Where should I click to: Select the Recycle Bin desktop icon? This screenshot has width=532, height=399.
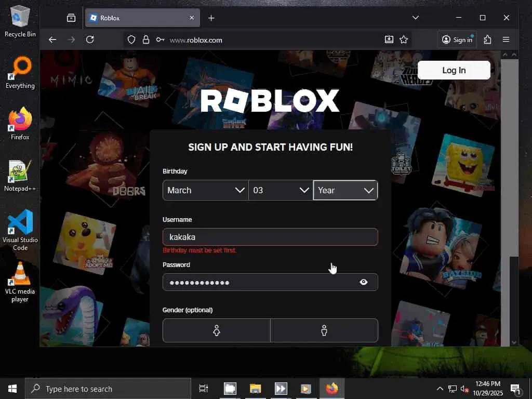(x=20, y=22)
